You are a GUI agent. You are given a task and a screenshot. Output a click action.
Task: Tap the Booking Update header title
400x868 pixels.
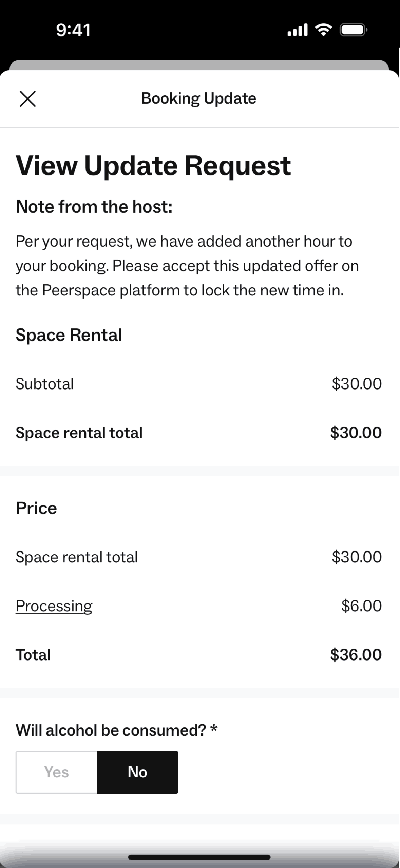pos(198,98)
